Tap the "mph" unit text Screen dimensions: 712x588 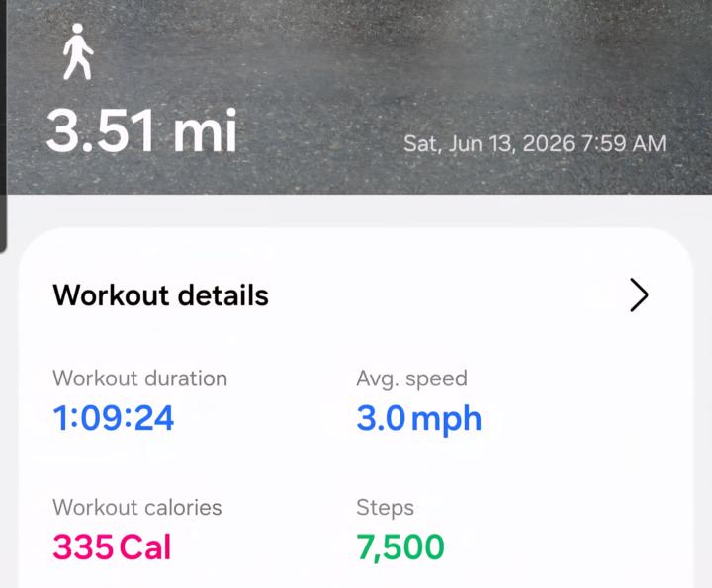coord(447,420)
